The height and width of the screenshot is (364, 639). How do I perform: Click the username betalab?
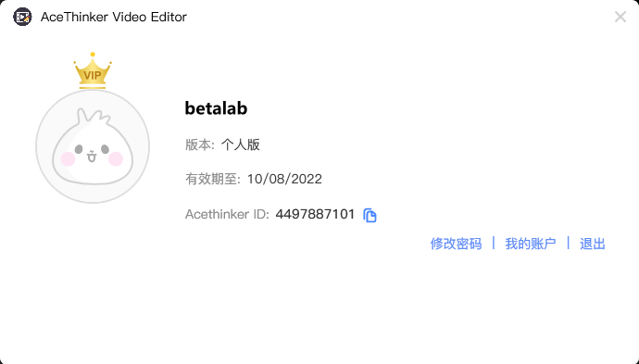click(216, 108)
